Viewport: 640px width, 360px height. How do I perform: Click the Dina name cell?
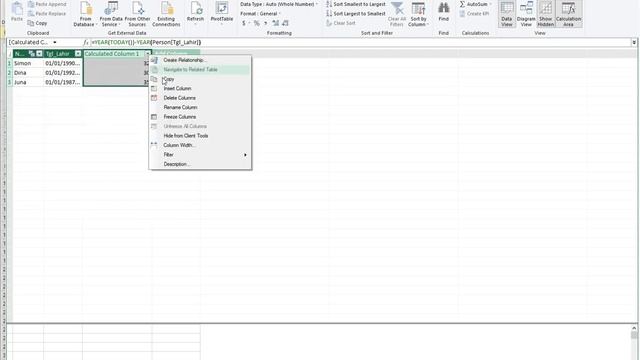pyautogui.click(x=28, y=73)
